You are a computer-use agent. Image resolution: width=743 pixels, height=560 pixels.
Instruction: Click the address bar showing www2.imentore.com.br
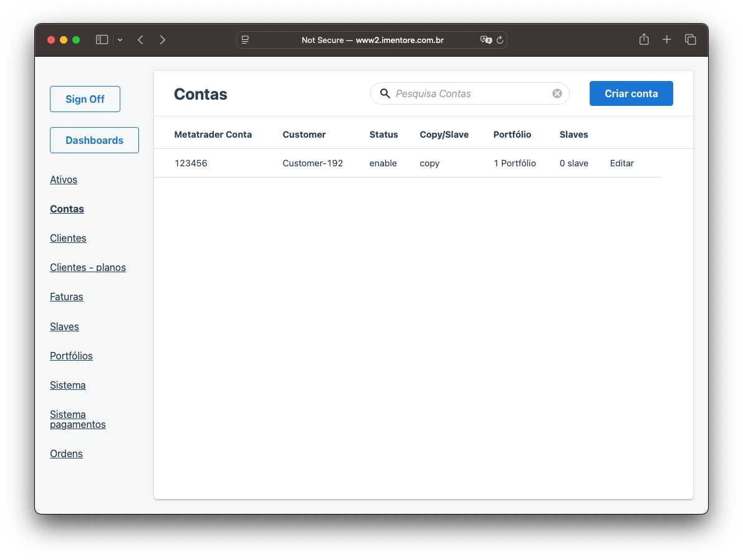372,40
